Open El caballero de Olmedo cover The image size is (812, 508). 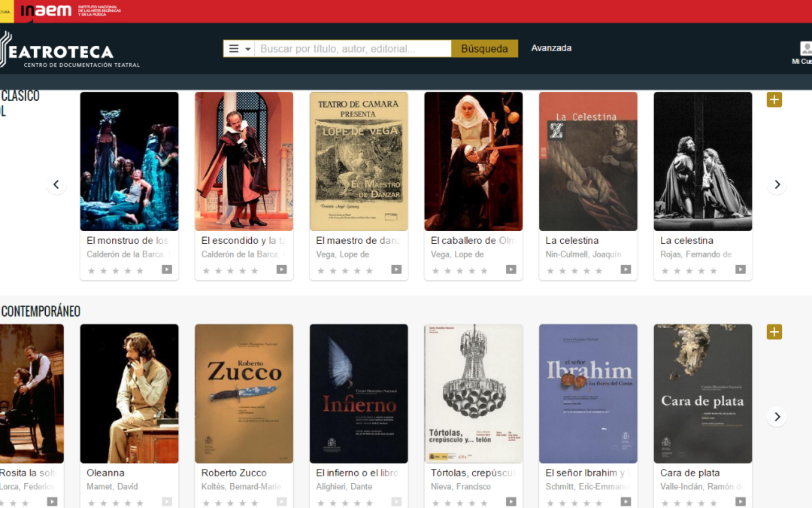point(474,161)
